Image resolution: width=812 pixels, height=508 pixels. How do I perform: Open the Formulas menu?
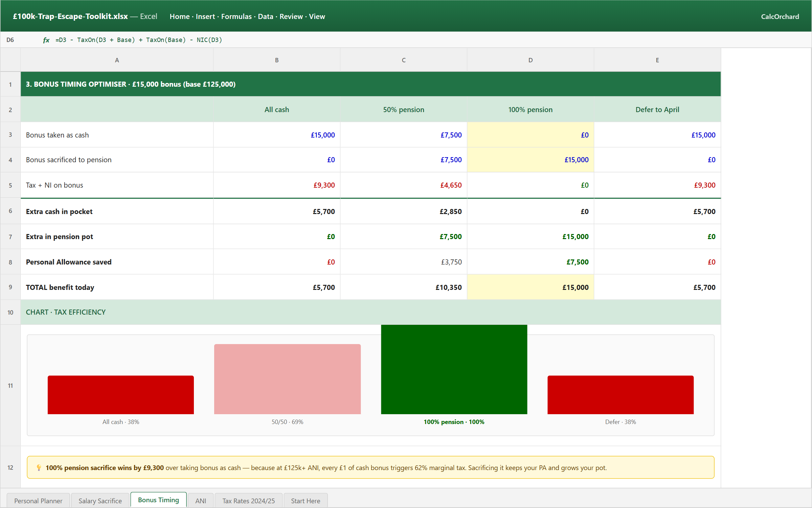point(236,16)
